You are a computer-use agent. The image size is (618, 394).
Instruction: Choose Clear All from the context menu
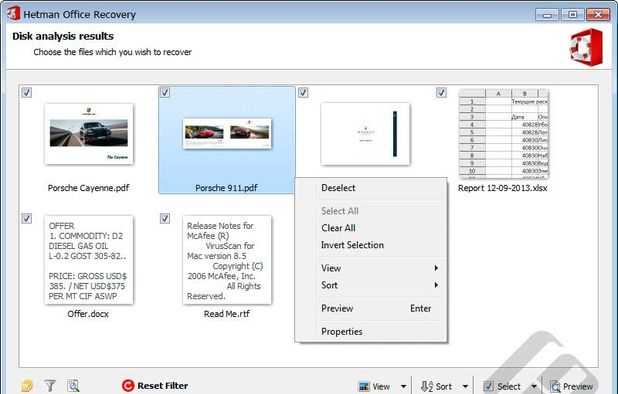point(371,228)
